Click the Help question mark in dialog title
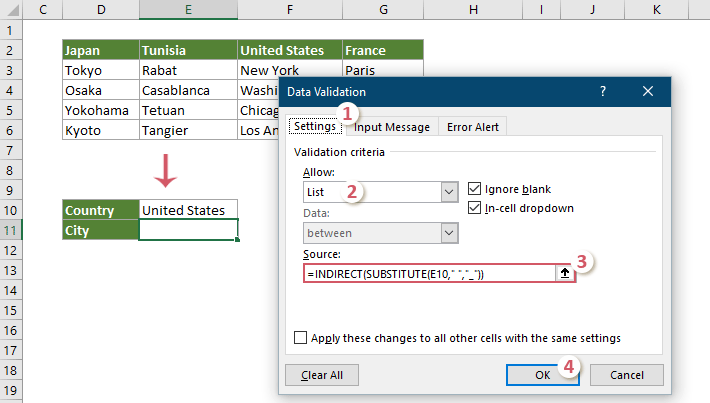This screenshot has height=403, width=710. [603, 91]
